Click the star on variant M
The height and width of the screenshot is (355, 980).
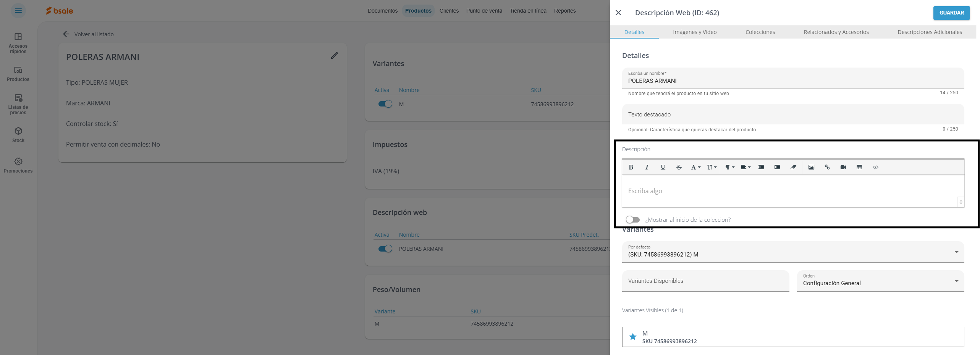tap(633, 337)
